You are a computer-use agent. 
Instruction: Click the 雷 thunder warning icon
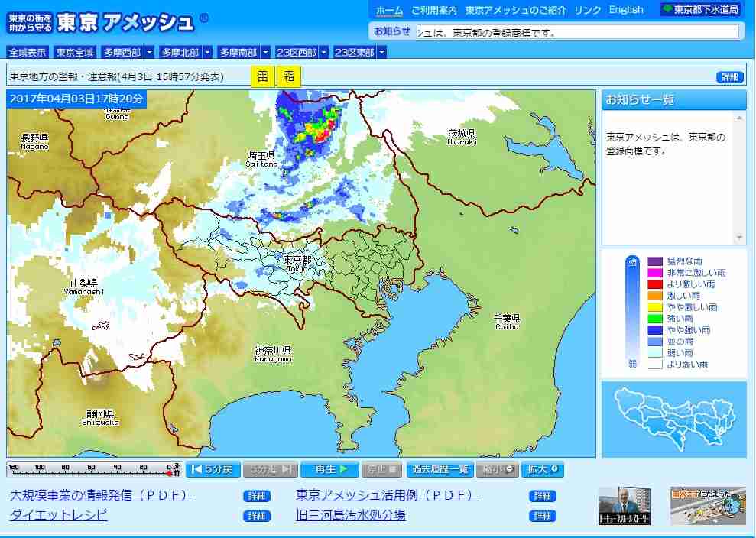click(263, 76)
